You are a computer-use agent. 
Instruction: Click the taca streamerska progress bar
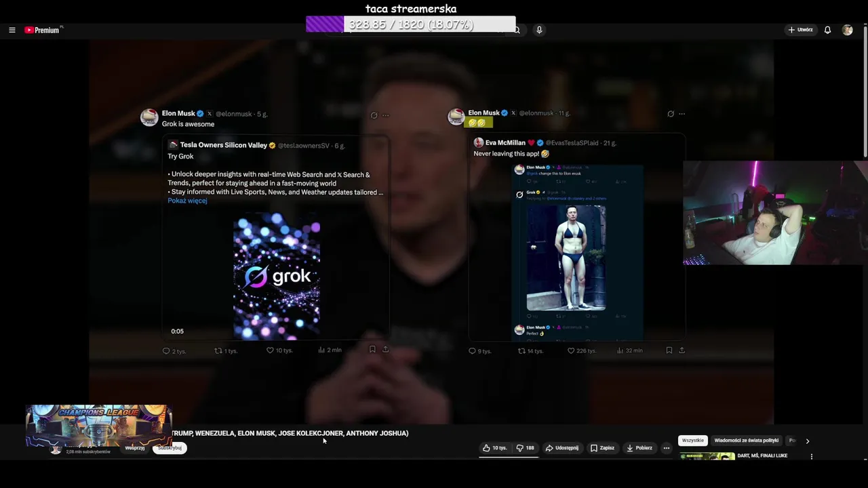pyautogui.click(x=411, y=24)
